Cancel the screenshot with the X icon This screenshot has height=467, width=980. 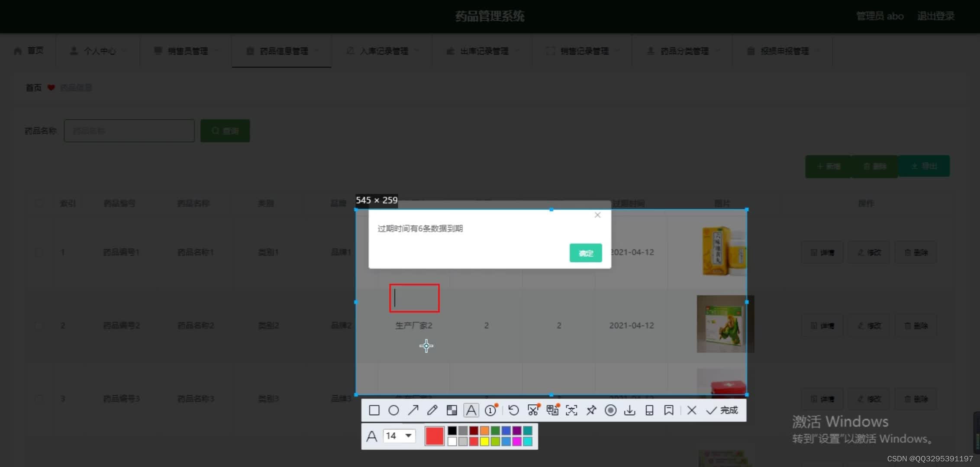[x=692, y=410]
